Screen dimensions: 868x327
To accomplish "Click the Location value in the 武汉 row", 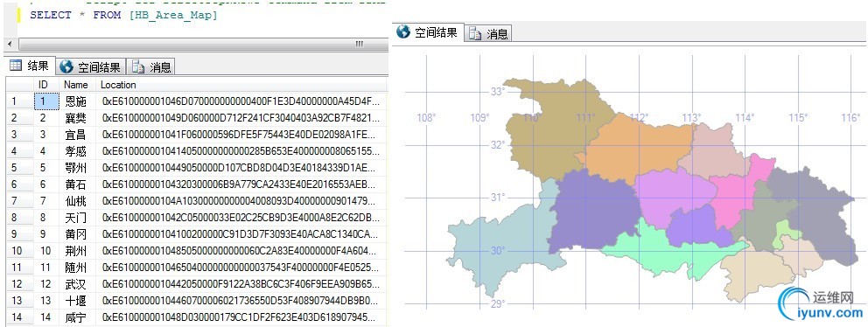I will [241, 284].
